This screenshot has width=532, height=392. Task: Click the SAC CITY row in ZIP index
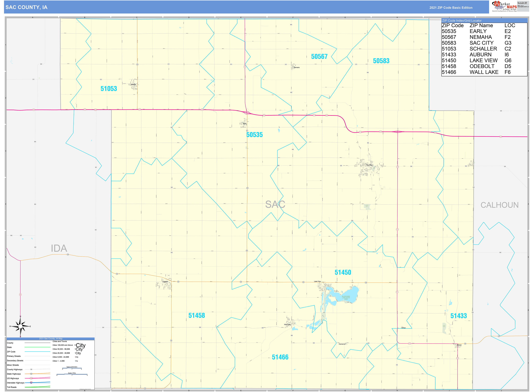(x=481, y=43)
